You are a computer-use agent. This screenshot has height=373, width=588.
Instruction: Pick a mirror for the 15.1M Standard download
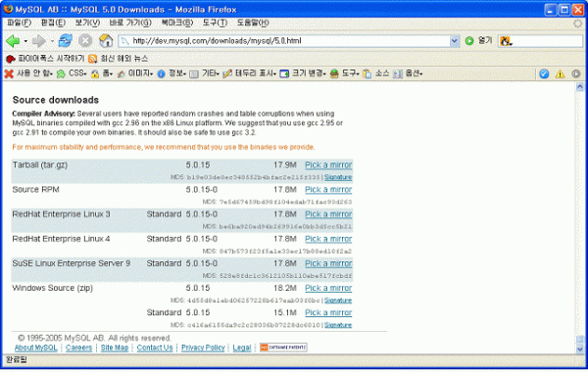click(x=328, y=312)
